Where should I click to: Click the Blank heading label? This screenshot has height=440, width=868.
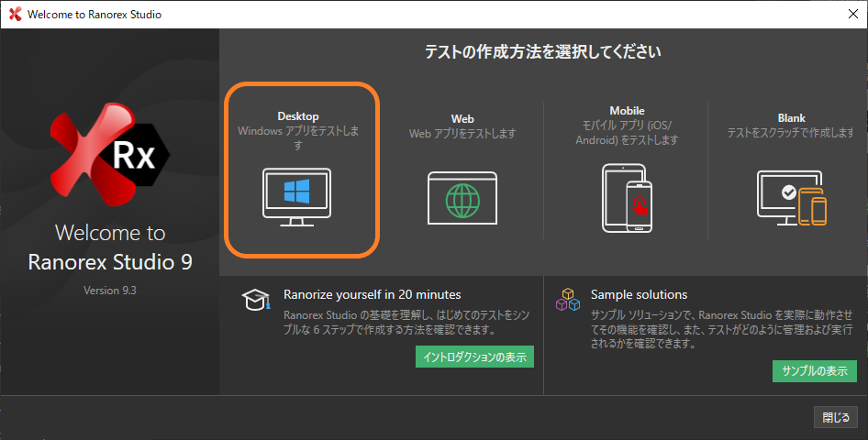pyautogui.click(x=791, y=117)
